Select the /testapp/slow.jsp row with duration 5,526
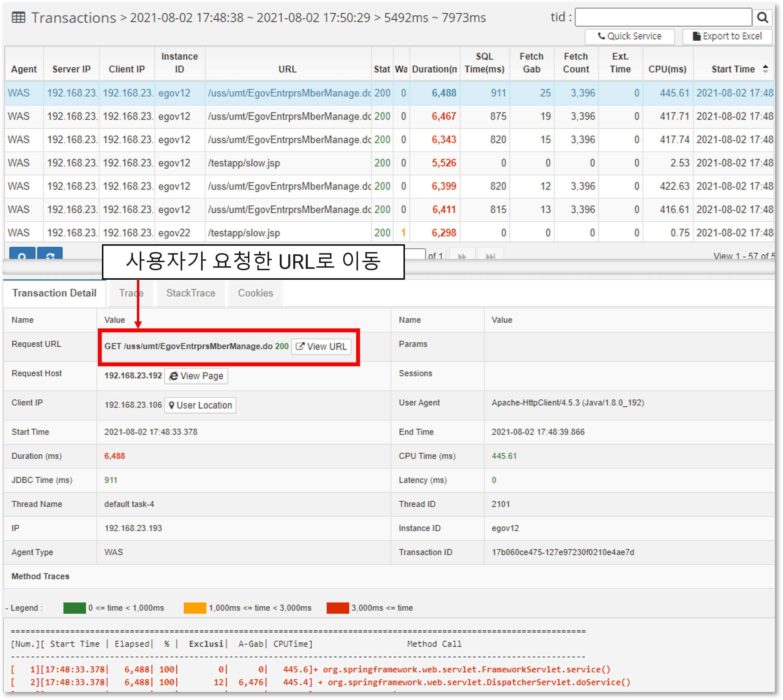The image size is (783, 700). 244,163
